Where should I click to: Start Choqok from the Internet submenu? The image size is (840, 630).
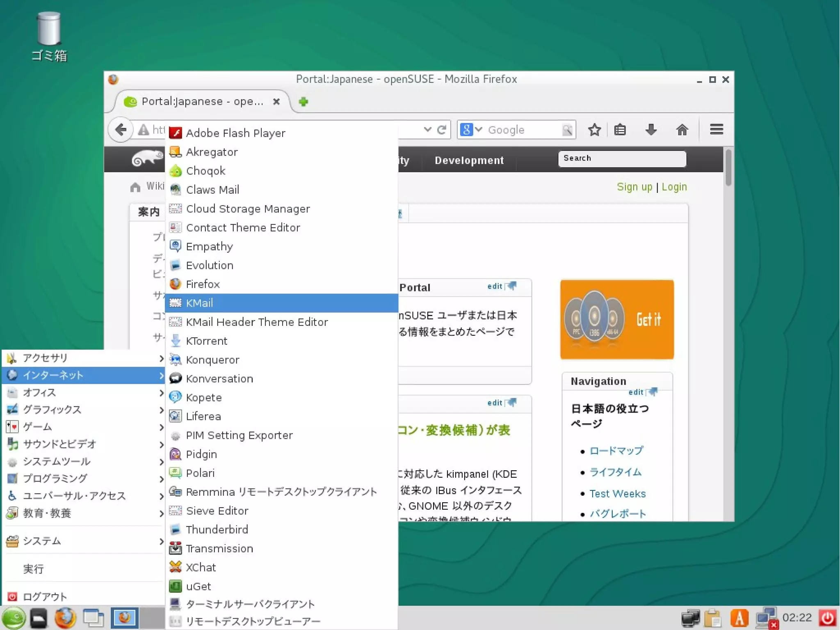tap(281, 170)
